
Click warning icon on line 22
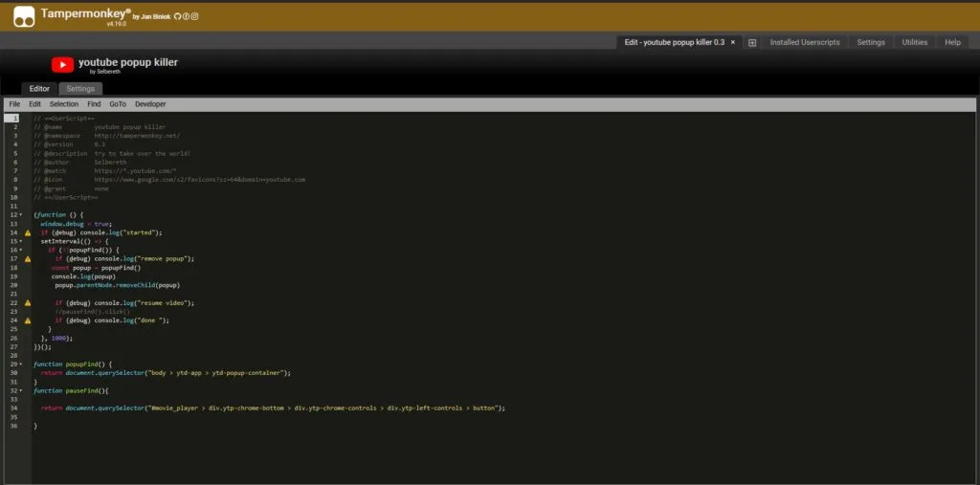click(28, 303)
